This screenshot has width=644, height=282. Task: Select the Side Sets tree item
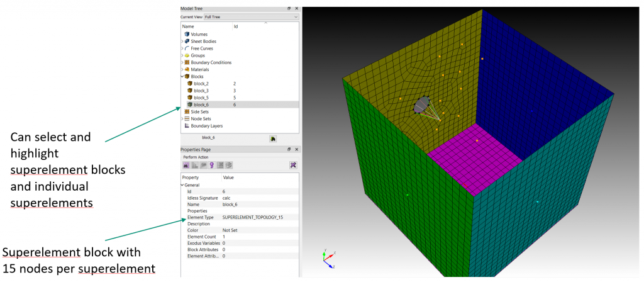point(199,111)
